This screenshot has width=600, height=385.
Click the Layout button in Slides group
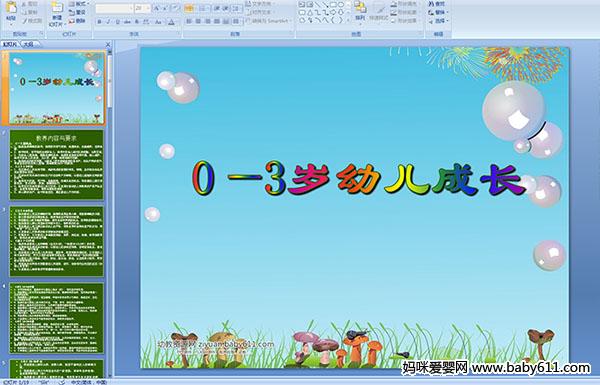tap(78, 4)
